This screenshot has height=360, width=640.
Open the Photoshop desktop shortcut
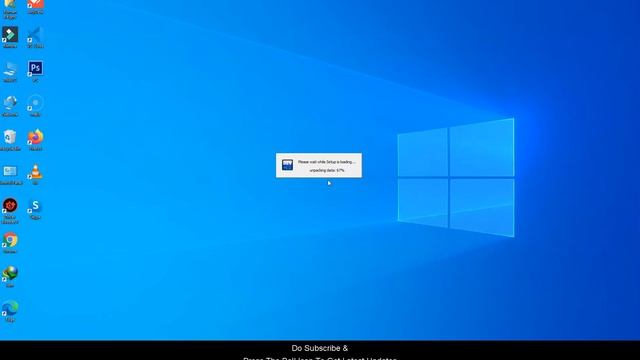[35, 69]
